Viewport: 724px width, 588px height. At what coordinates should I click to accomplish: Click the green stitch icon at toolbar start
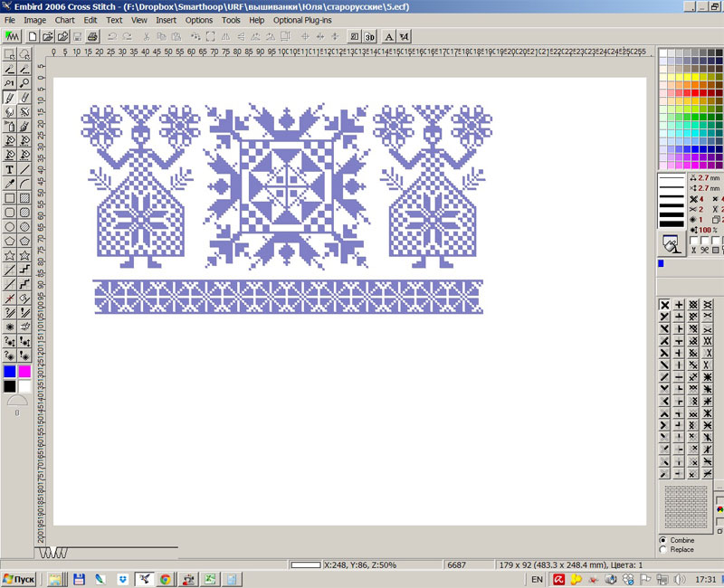[x=12, y=36]
